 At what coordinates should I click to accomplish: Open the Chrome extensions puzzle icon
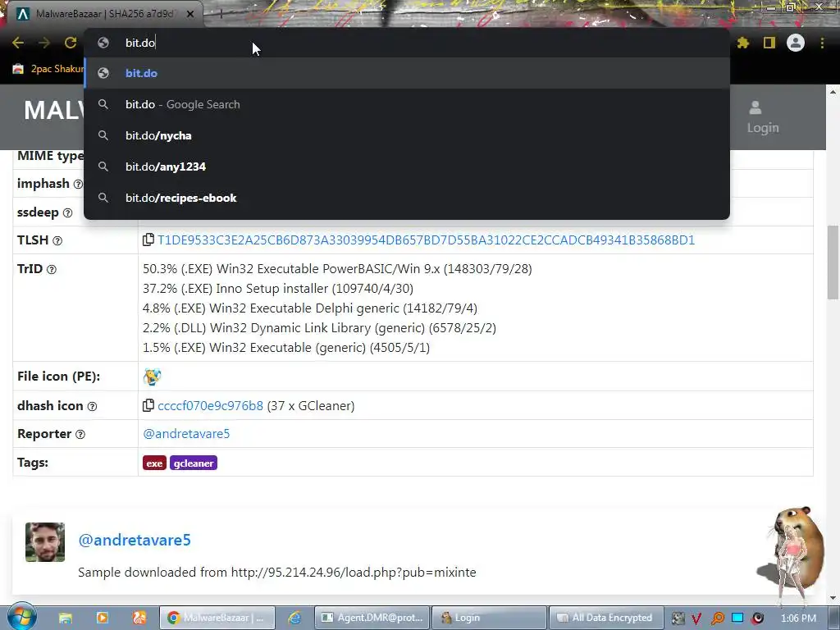(x=743, y=43)
